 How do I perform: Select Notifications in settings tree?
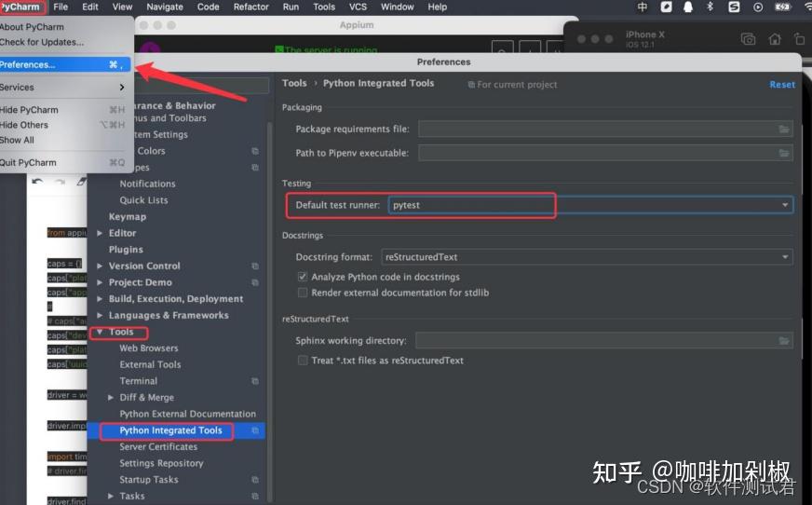click(x=147, y=184)
